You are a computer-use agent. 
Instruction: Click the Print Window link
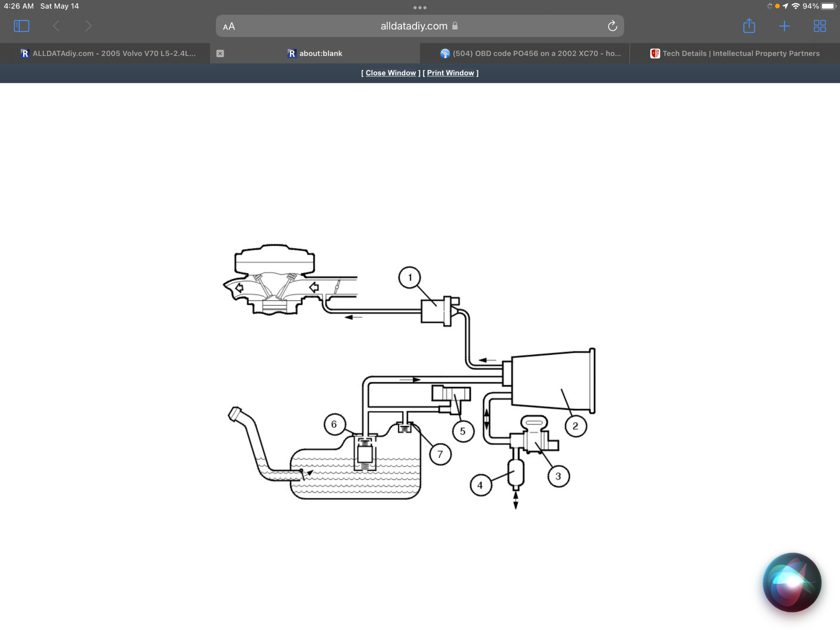[450, 73]
